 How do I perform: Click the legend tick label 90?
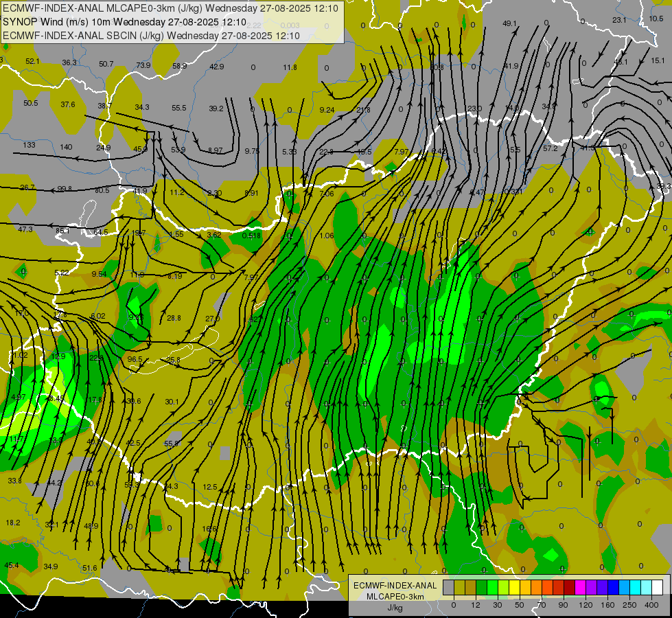coord(563,605)
